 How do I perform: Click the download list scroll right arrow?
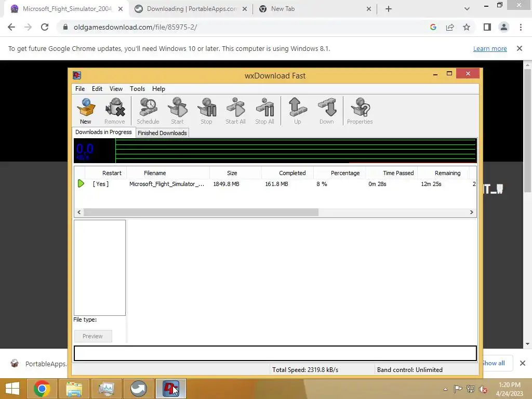pos(471,212)
